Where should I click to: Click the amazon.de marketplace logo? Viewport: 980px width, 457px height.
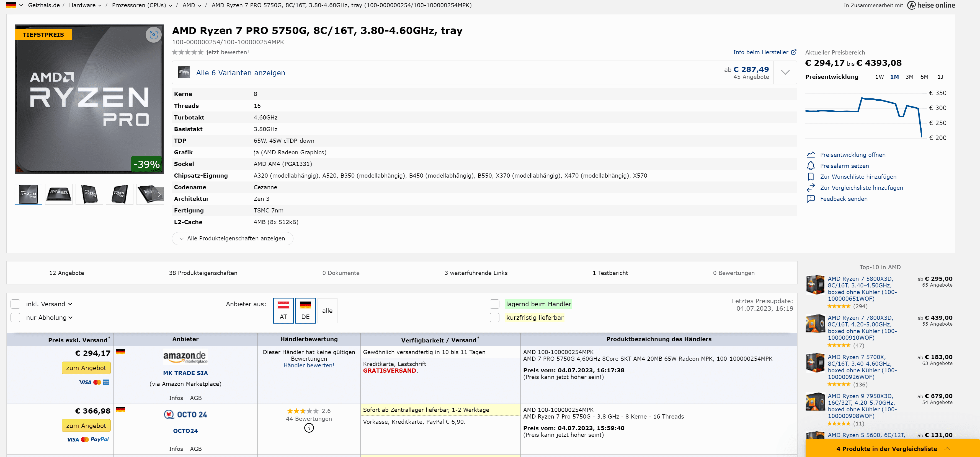coord(185,357)
